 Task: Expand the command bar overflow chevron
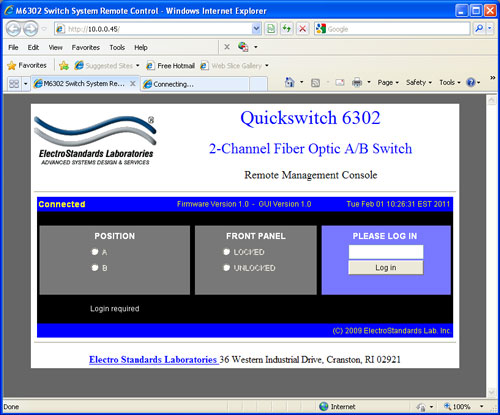[492, 78]
